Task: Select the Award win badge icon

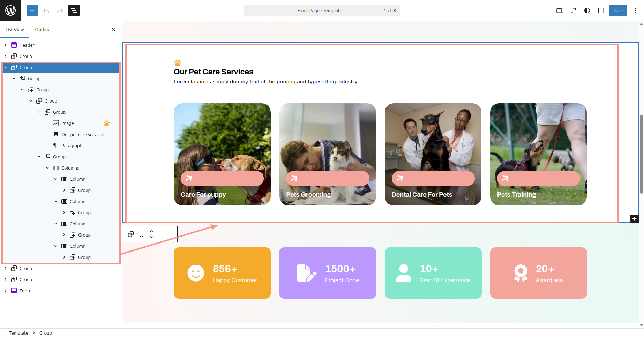Action: [521, 273]
